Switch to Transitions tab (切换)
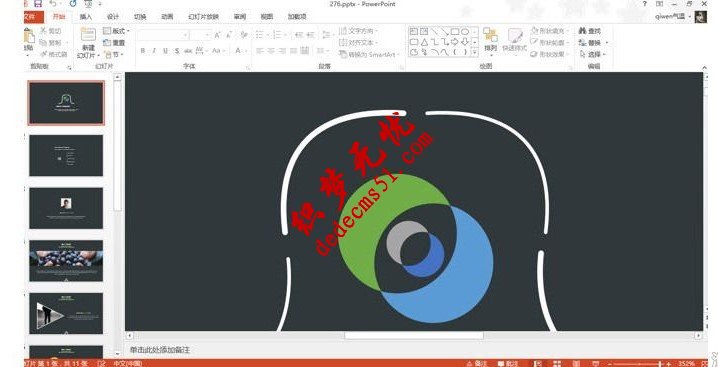The height and width of the screenshot is (367, 718). pos(140,17)
